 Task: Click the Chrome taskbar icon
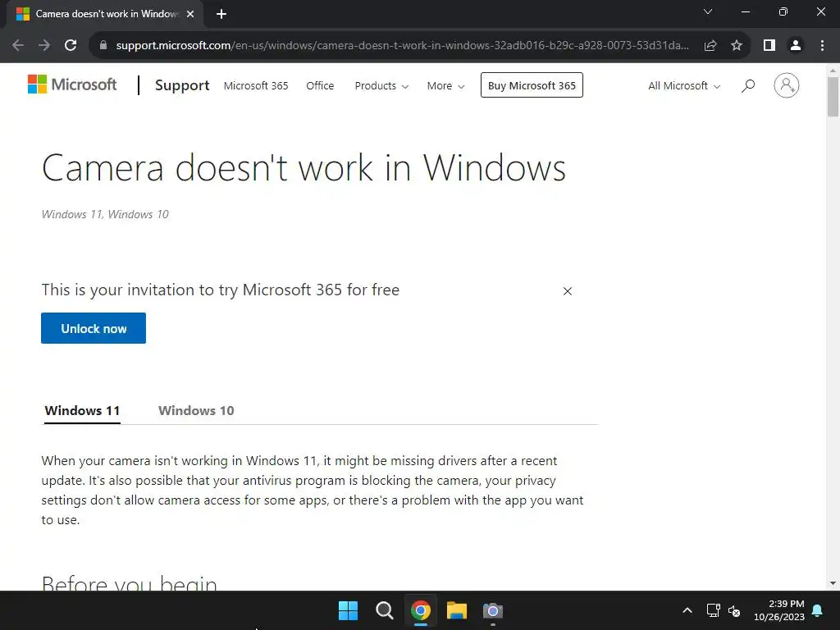[x=421, y=610]
